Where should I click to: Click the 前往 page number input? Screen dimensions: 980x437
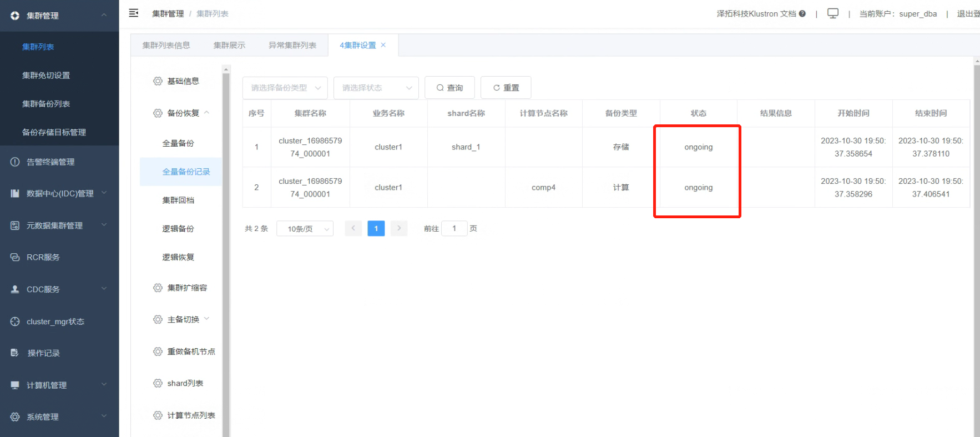coord(454,229)
